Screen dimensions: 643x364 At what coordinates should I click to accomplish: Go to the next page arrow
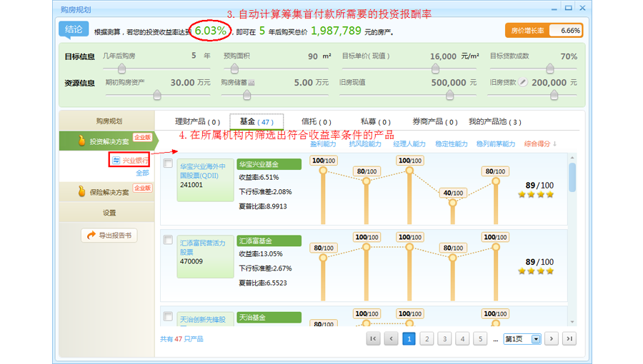pos(552,339)
